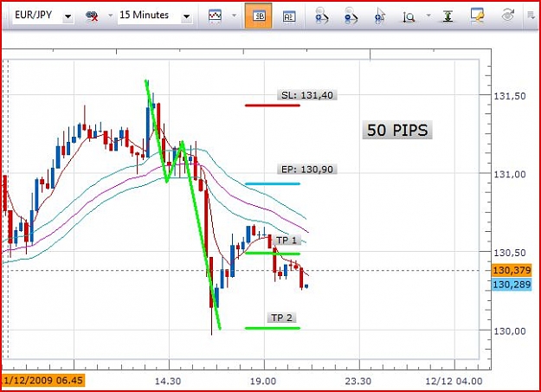The image size is (541, 392).
Task: Click the 1/12/2009 06.45 date marker
Action: click(x=43, y=380)
